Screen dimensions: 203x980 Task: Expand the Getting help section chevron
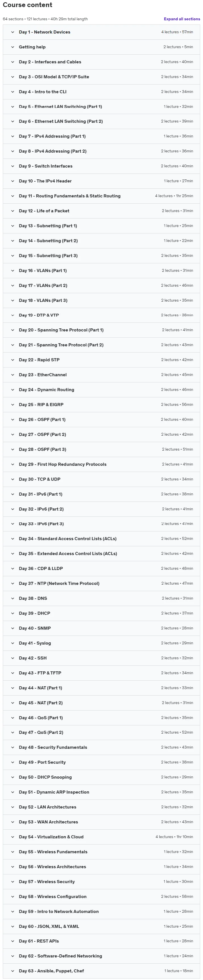pos(13,47)
